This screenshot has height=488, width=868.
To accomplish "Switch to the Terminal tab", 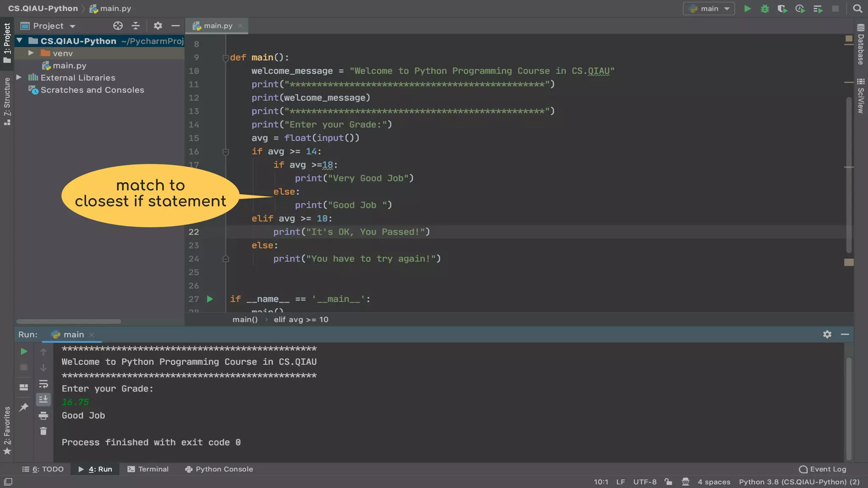I will [148, 469].
